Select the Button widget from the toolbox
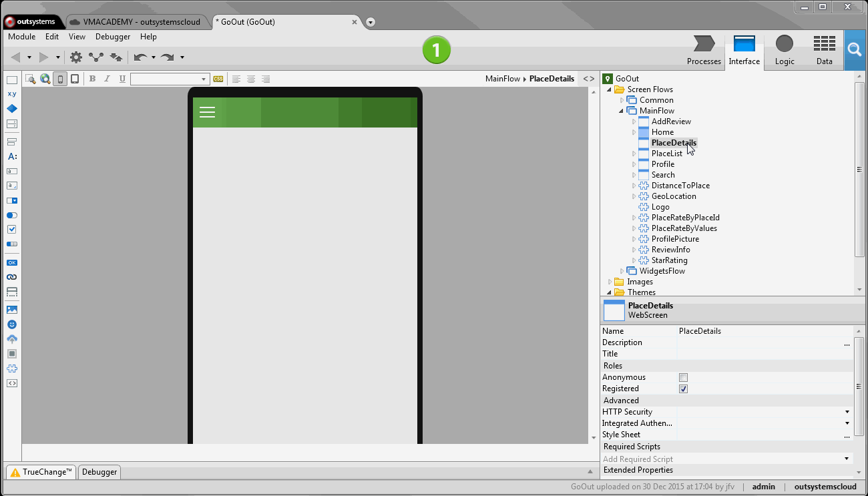This screenshot has height=496, width=868. 11,262
